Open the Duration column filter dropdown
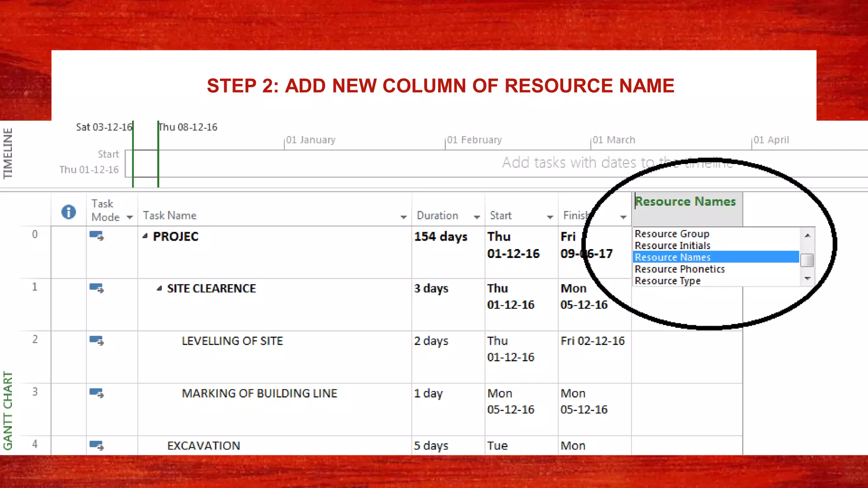868x488 pixels. click(x=477, y=217)
